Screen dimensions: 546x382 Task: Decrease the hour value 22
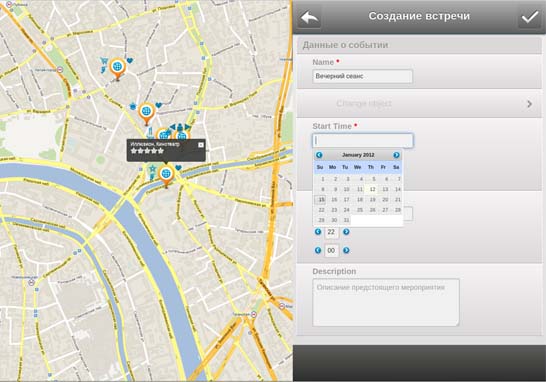coord(318,232)
